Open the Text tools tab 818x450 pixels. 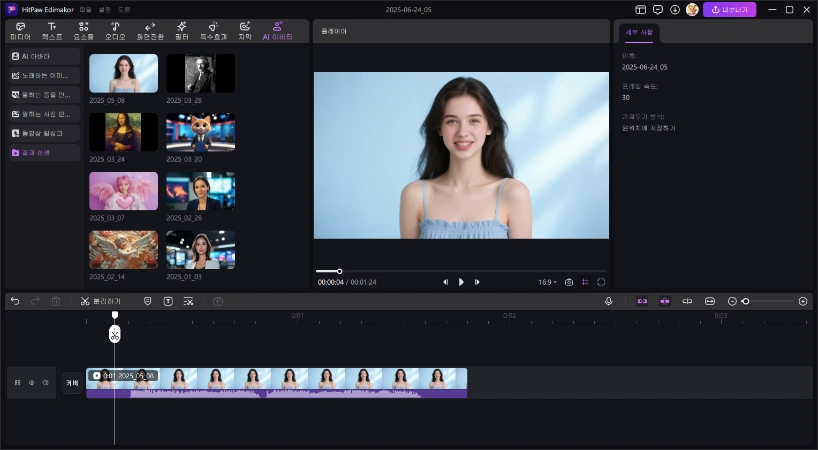(52, 31)
